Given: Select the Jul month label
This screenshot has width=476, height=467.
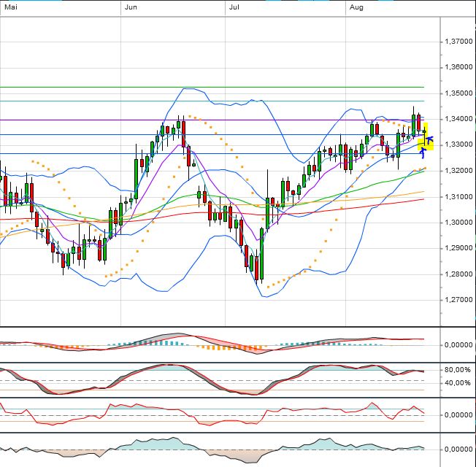Looking at the screenshot, I should (x=234, y=7).
